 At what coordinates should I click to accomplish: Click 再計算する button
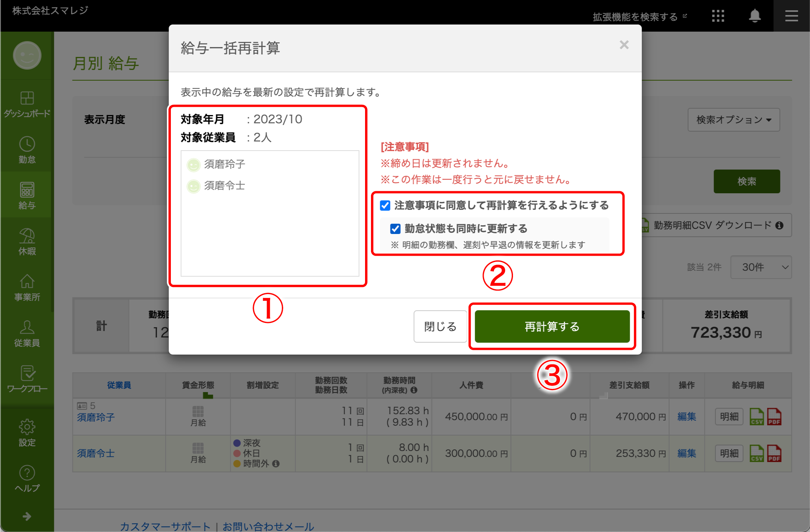552,326
